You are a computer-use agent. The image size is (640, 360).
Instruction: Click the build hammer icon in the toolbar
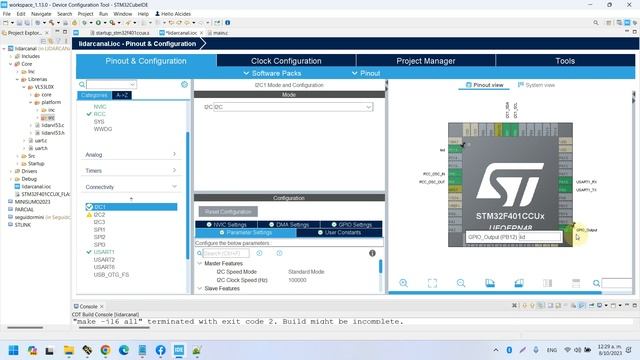51,22
